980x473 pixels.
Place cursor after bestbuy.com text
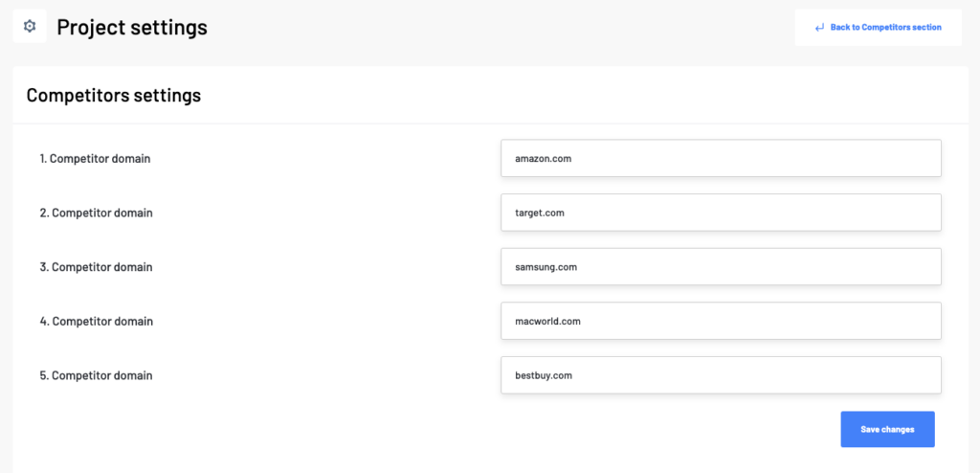point(574,375)
